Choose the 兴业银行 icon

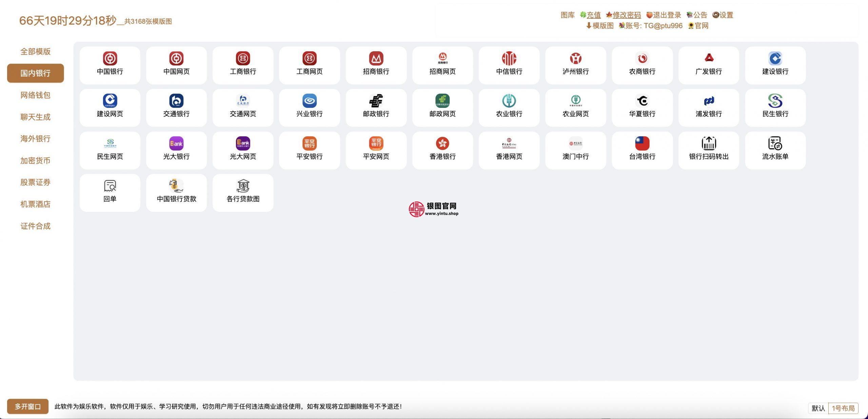[309, 101]
